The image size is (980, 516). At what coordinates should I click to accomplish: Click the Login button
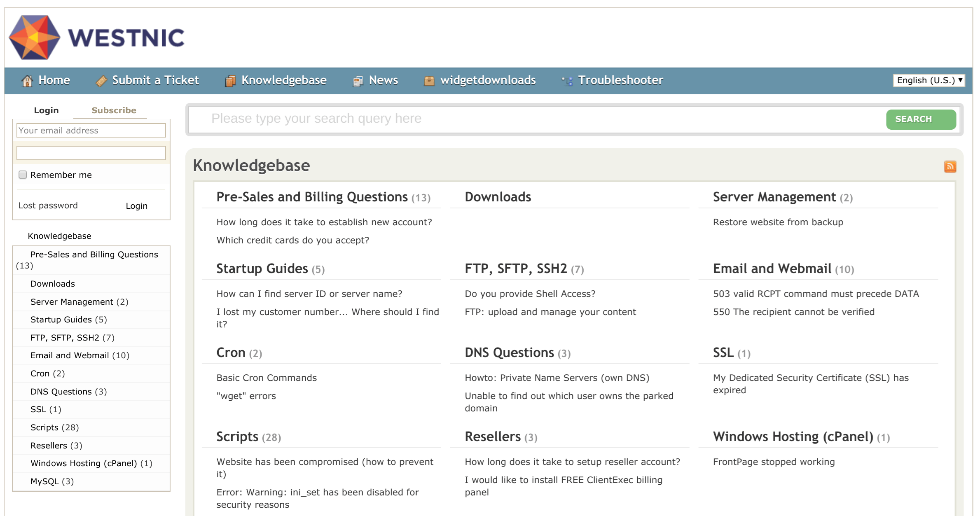coord(136,205)
